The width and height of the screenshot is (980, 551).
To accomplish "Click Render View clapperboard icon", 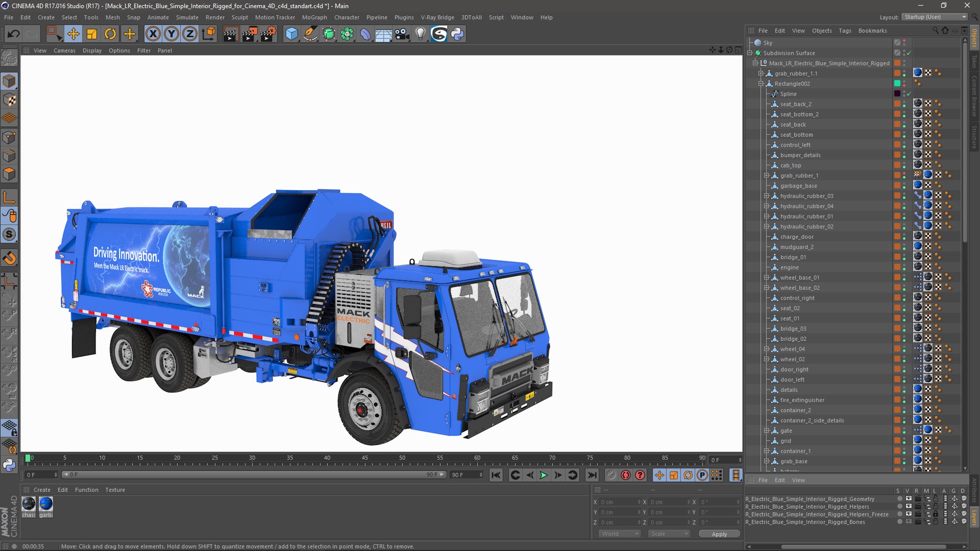I will tap(231, 34).
